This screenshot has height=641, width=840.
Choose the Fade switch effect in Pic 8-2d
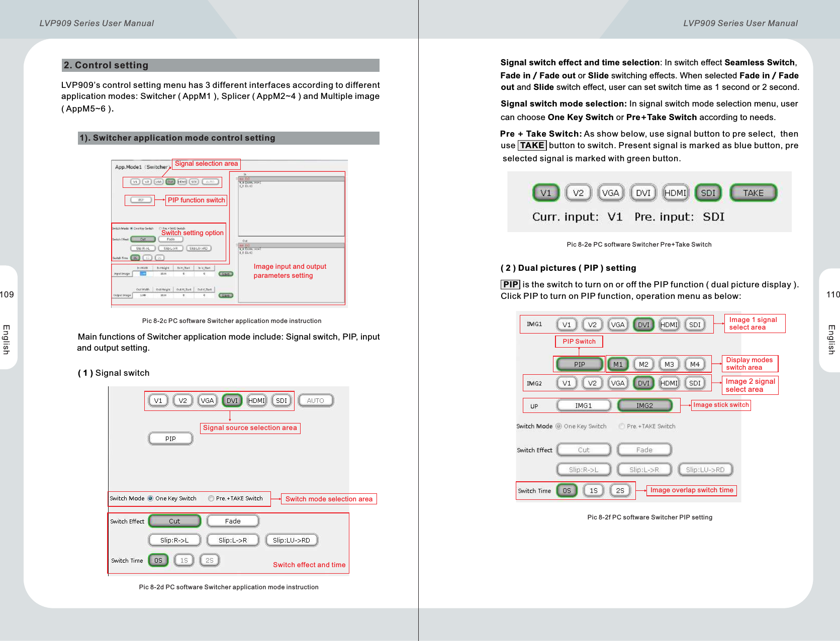[x=233, y=521]
